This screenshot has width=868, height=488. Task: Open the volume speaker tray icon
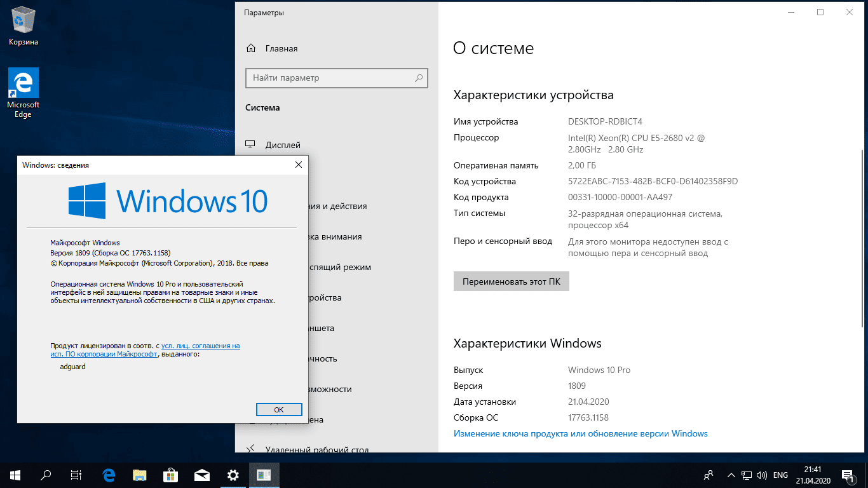point(762,475)
